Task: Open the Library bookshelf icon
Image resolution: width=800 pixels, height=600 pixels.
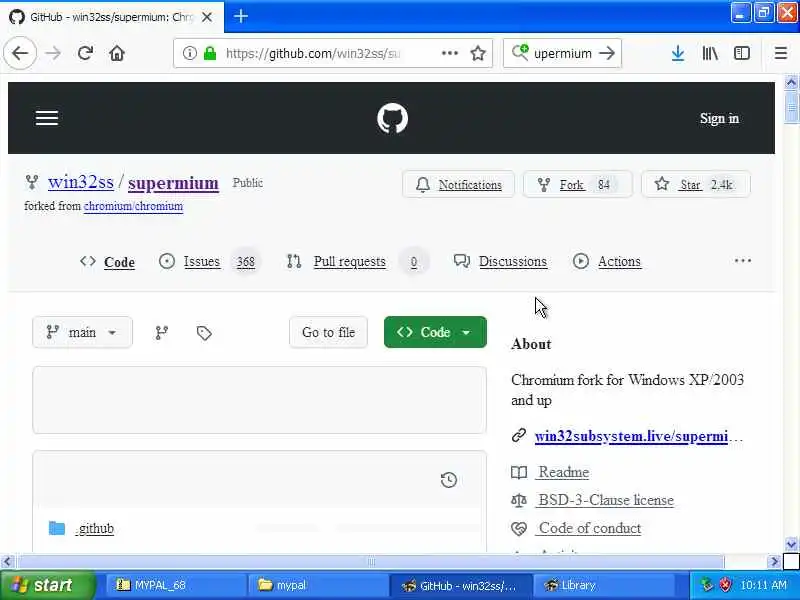Action: [710, 53]
